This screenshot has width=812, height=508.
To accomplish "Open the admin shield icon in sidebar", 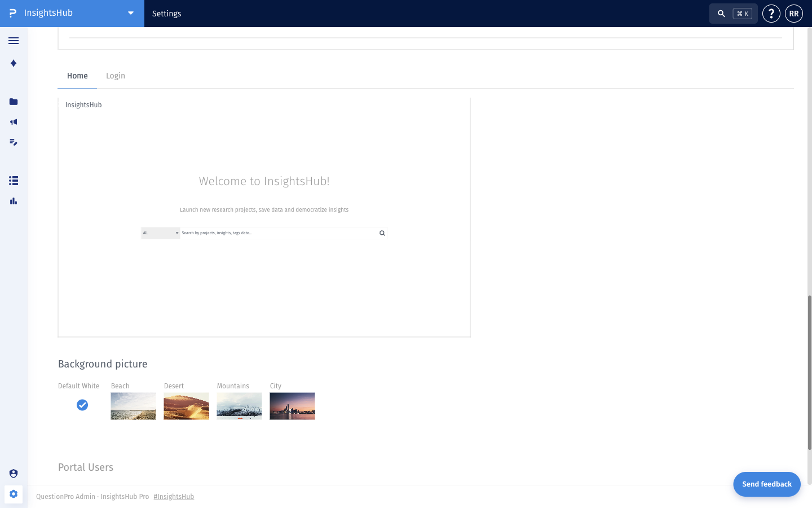I will tap(14, 474).
